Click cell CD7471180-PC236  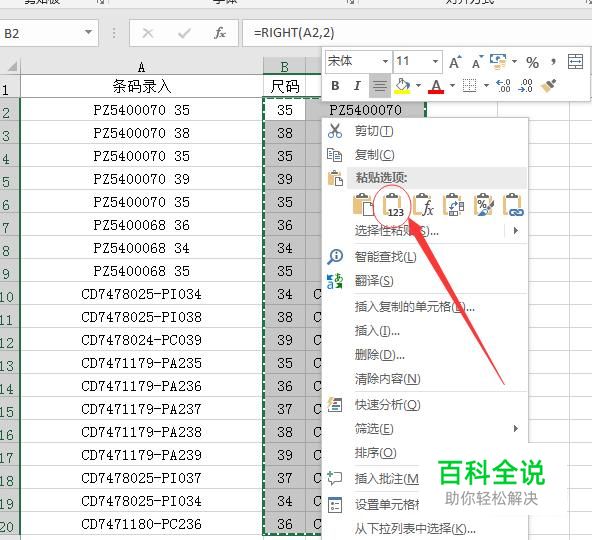click(x=142, y=524)
